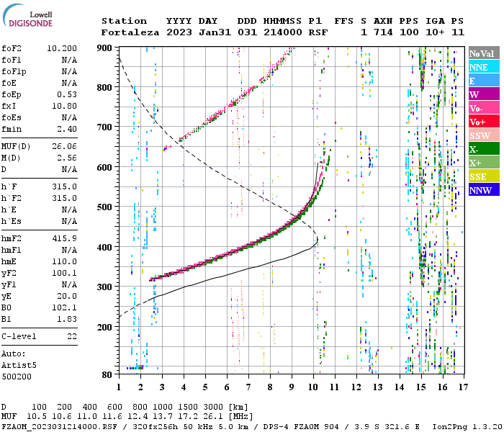Click the Artist5 auto-scaling label
The image size is (504, 432).
coord(19,366)
